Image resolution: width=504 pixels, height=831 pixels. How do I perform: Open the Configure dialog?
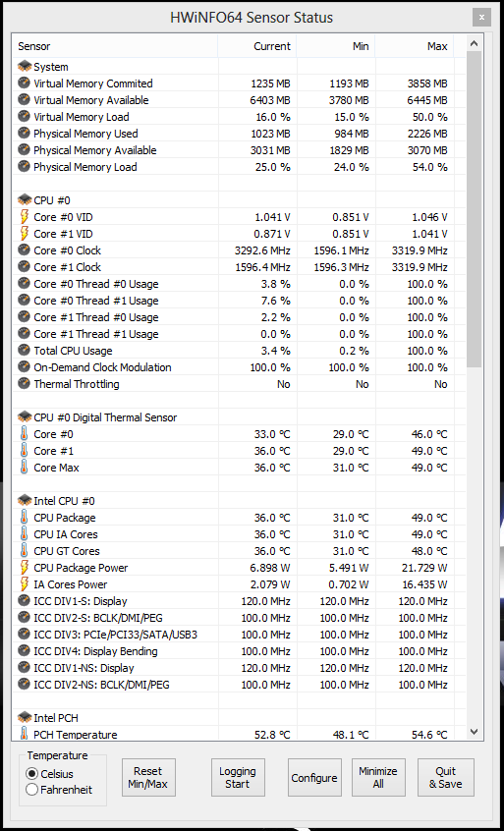[x=314, y=778]
